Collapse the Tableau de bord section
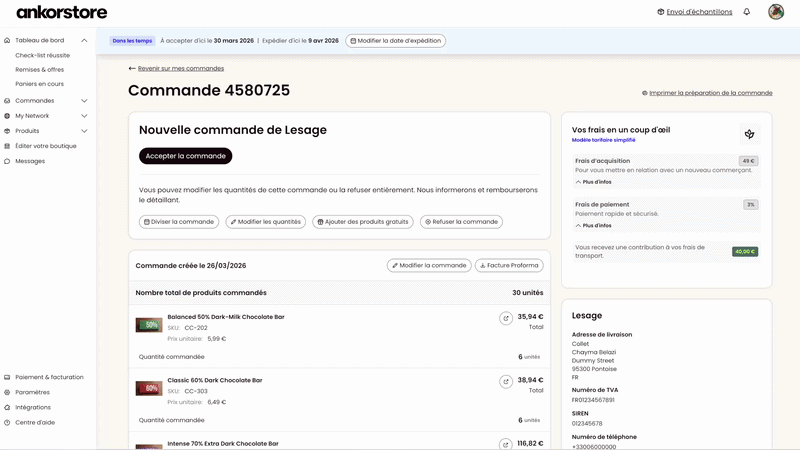800x450 pixels. pyautogui.click(x=84, y=41)
